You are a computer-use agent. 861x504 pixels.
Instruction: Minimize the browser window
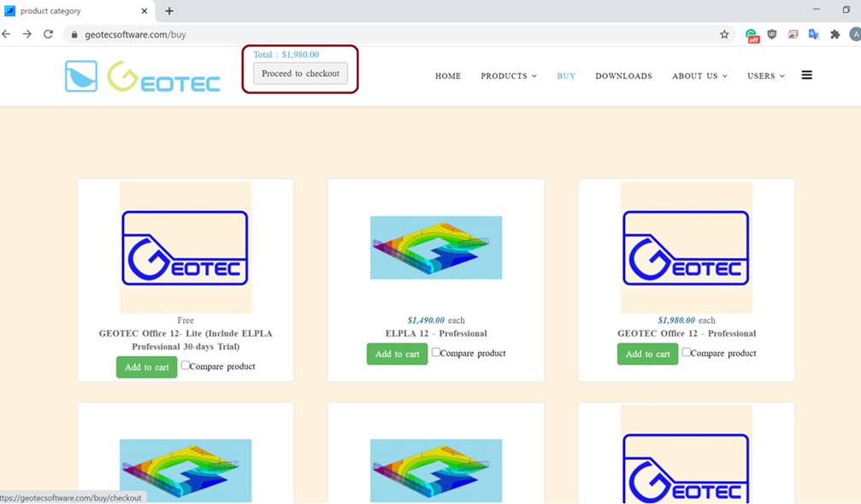(x=816, y=9)
